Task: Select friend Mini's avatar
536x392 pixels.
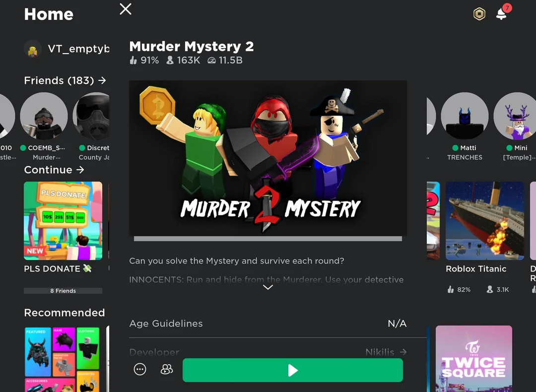Action: tap(517, 116)
